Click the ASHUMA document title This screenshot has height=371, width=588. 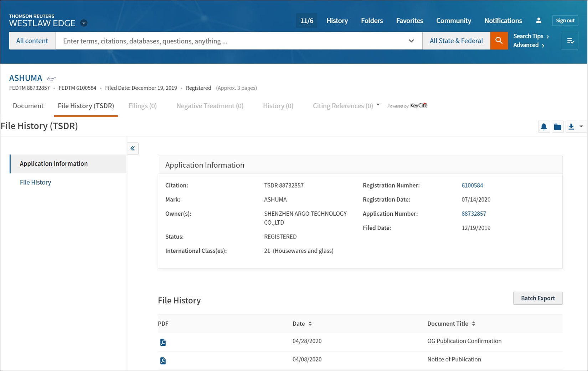(26, 78)
